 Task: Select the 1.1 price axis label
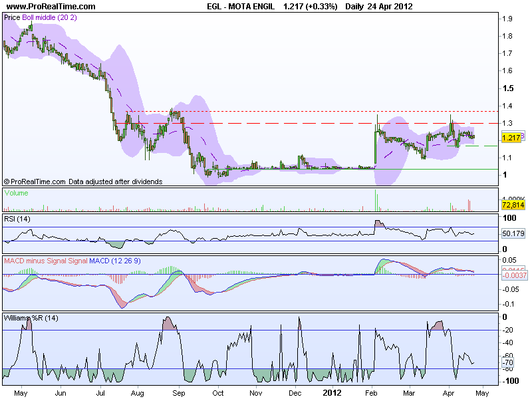point(507,158)
